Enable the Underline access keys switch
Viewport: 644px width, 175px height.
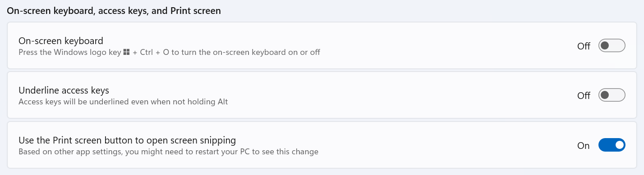pyautogui.click(x=612, y=95)
